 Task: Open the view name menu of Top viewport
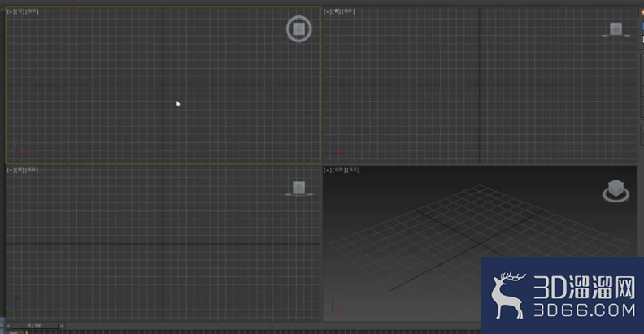tap(20, 11)
